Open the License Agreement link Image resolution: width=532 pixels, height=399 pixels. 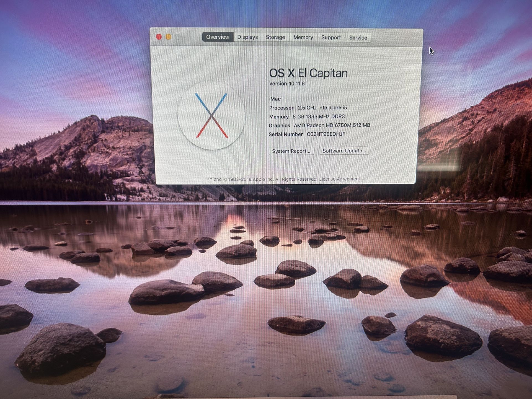pyautogui.click(x=340, y=179)
